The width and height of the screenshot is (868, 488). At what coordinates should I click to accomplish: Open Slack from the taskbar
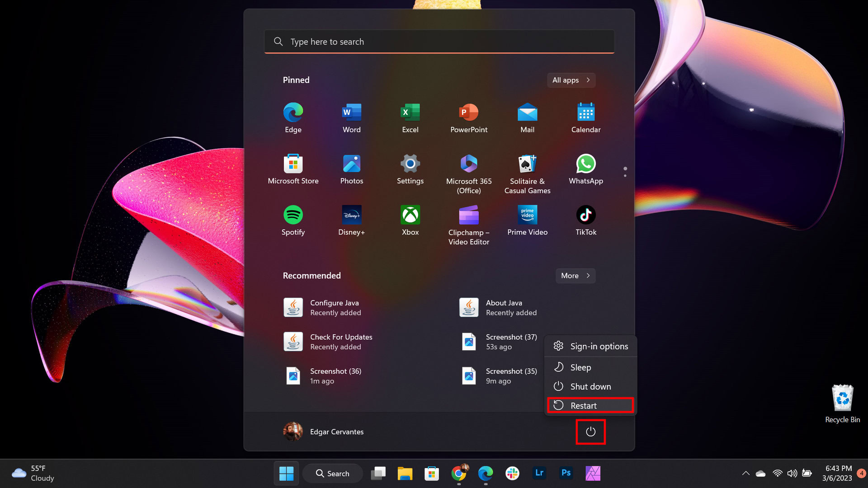512,473
